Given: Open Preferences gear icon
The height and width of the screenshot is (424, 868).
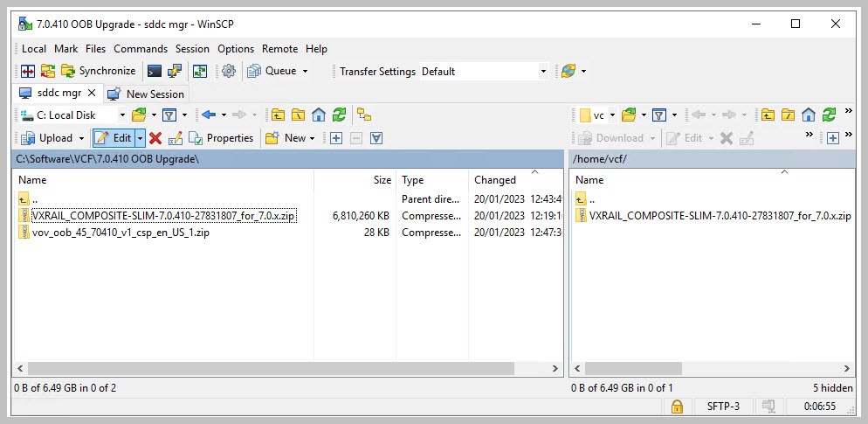Looking at the screenshot, I should click(229, 71).
